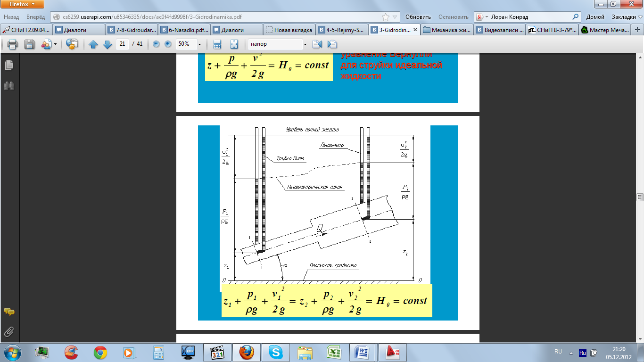Screen dimensions: 644x362
Task: Click the page number field showing 21
Action: point(122,44)
